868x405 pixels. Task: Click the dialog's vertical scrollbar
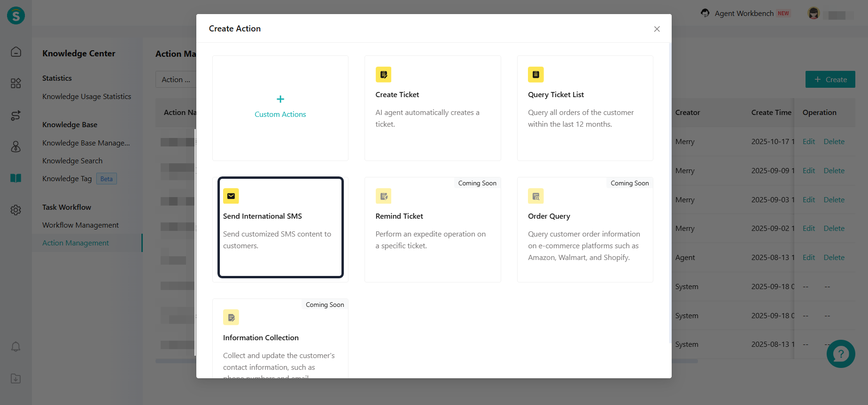670,192
